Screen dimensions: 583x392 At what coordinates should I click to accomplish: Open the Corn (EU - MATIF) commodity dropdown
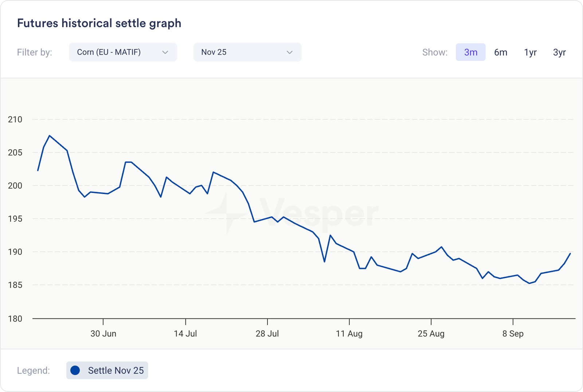[122, 52]
